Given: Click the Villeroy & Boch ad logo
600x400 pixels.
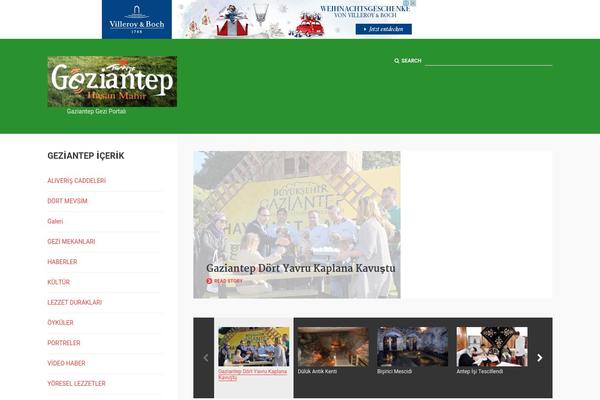Looking at the screenshot, I should coord(137,20).
